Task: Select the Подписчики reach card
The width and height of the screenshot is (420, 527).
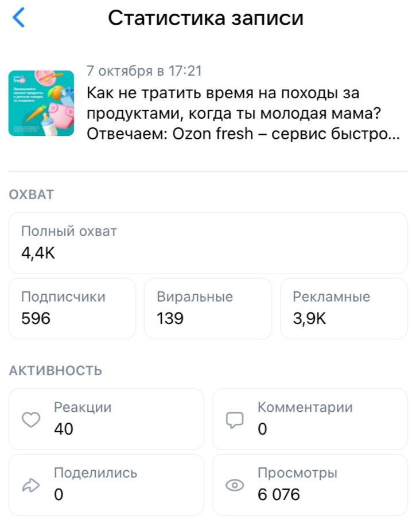Action: click(x=72, y=308)
